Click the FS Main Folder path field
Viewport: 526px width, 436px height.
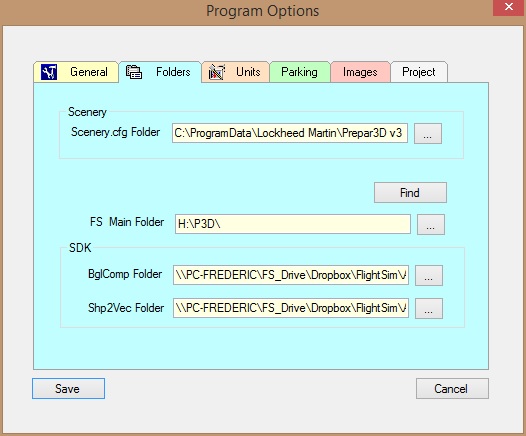pyautogui.click(x=293, y=224)
